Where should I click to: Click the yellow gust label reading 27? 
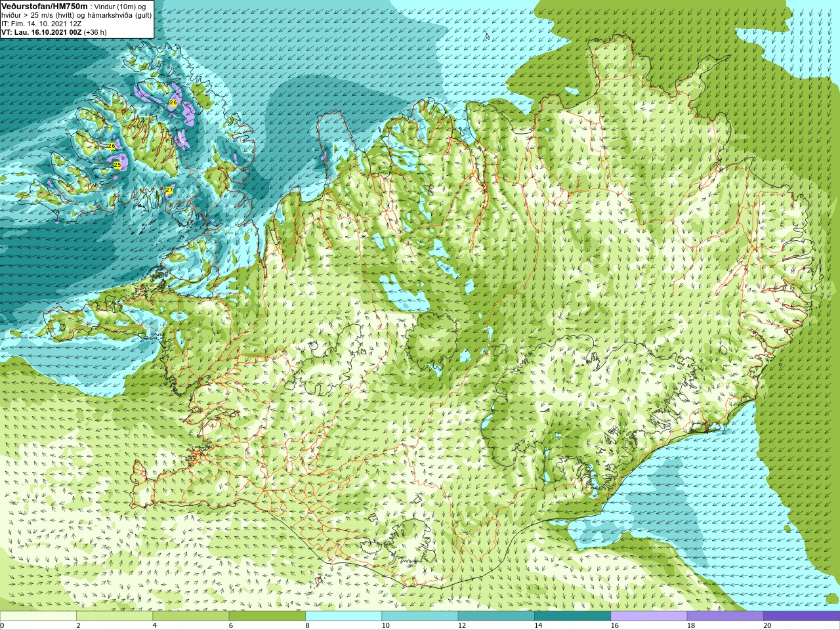(169, 190)
